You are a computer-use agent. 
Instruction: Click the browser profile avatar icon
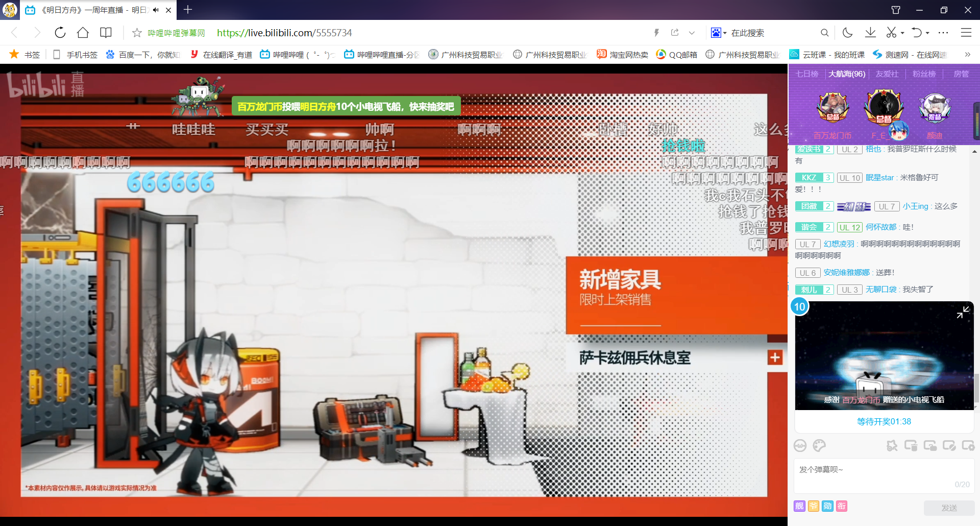pos(10,10)
